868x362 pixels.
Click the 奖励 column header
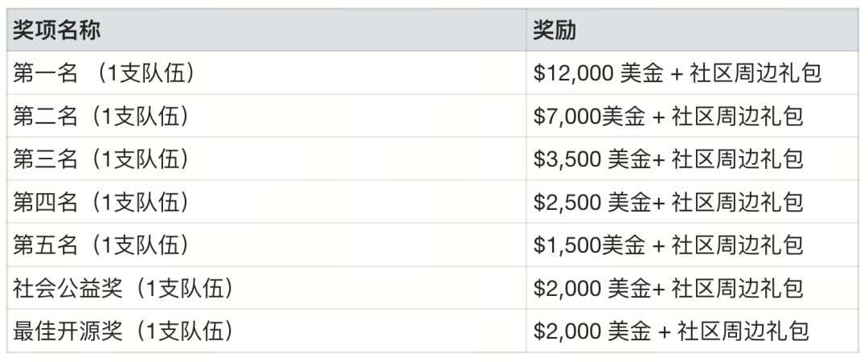click(555, 30)
